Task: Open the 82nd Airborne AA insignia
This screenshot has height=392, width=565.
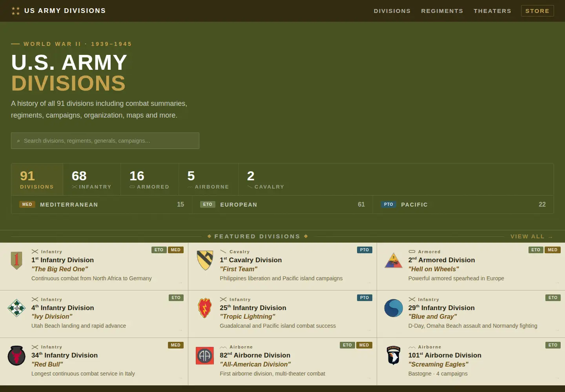Action: pyautogui.click(x=205, y=356)
